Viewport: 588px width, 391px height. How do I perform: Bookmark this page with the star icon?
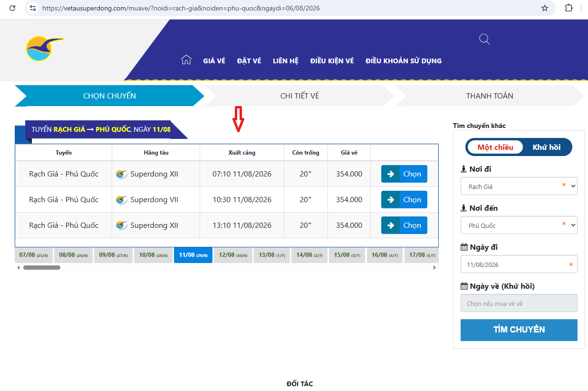tap(545, 8)
